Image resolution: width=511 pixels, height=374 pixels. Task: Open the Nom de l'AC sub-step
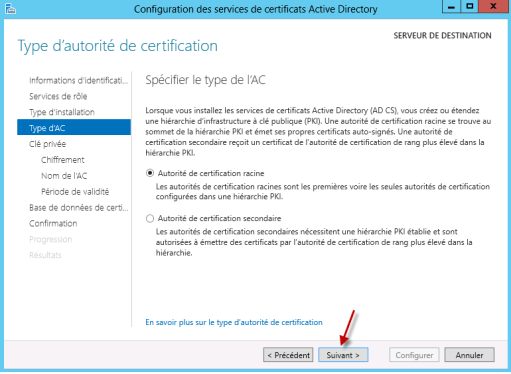64,176
